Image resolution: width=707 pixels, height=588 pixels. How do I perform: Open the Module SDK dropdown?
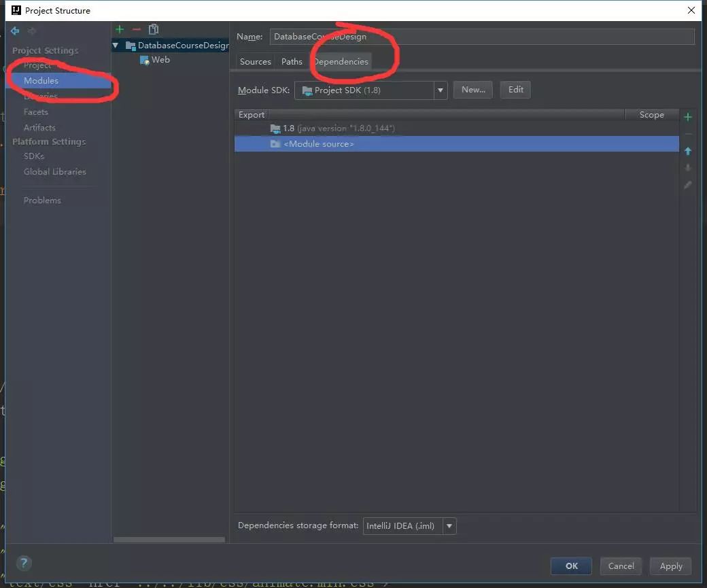click(440, 90)
